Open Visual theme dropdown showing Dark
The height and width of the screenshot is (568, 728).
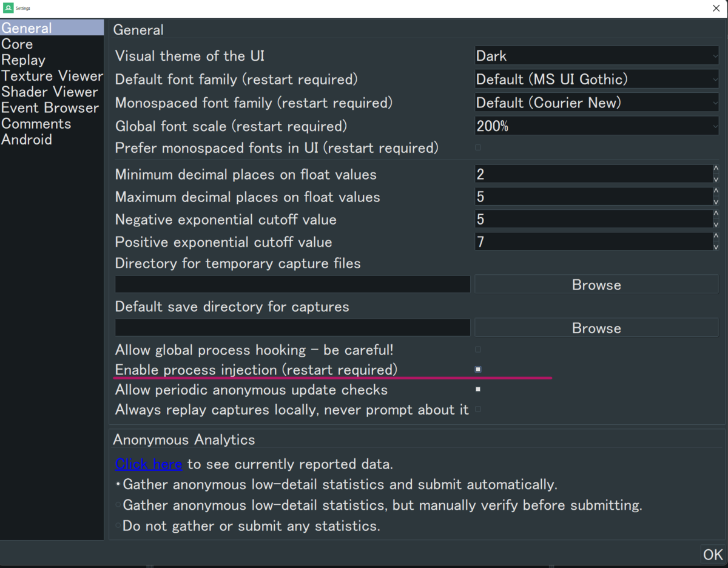(596, 56)
